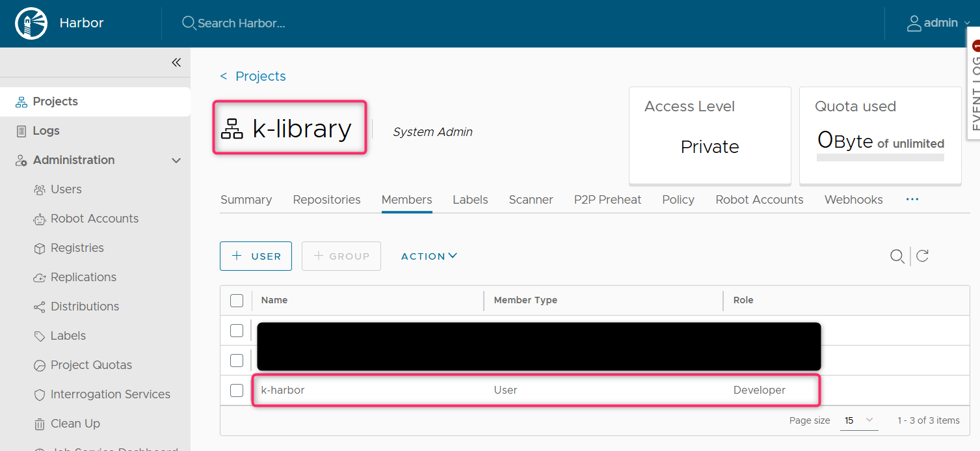Select the Members tab
Viewport: 980px width, 451px height.
(406, 200)
